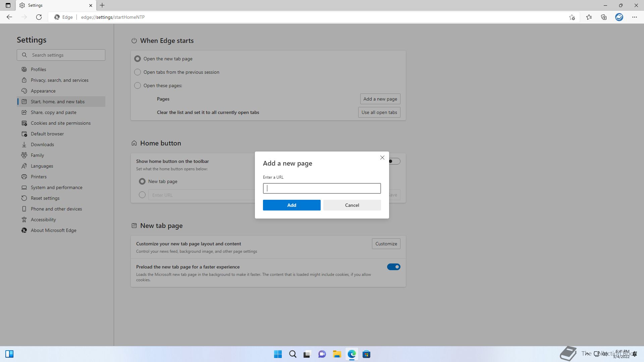Click the Enter a URL text field
644x362 pixels.
click(322, 188)
